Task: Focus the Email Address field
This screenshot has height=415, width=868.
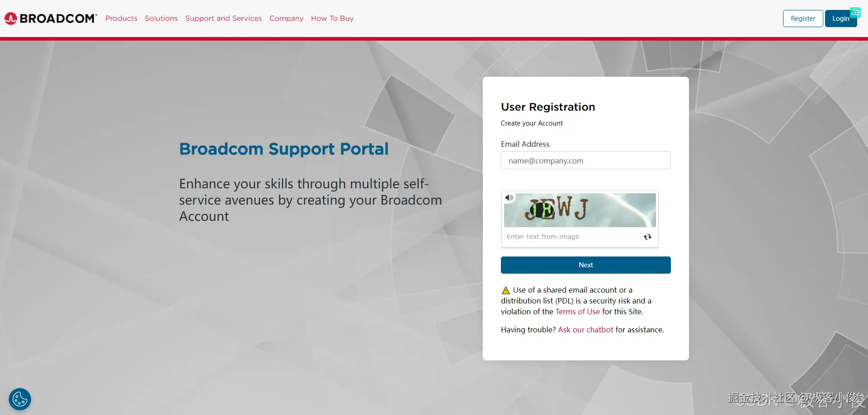Action: [585, 161]
